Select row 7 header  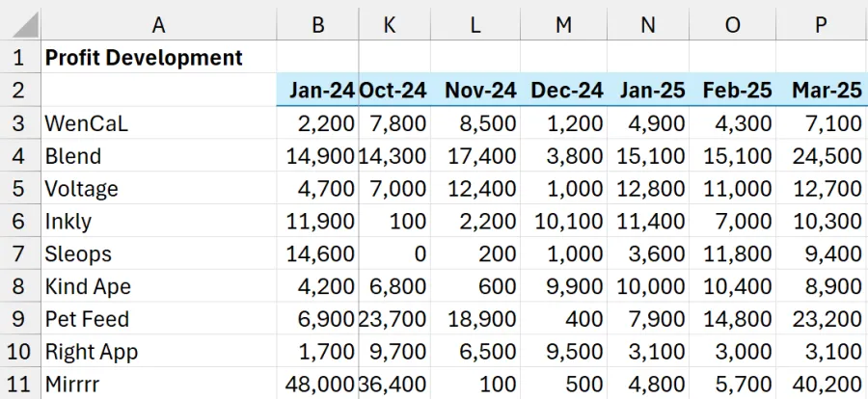point(20,253)
